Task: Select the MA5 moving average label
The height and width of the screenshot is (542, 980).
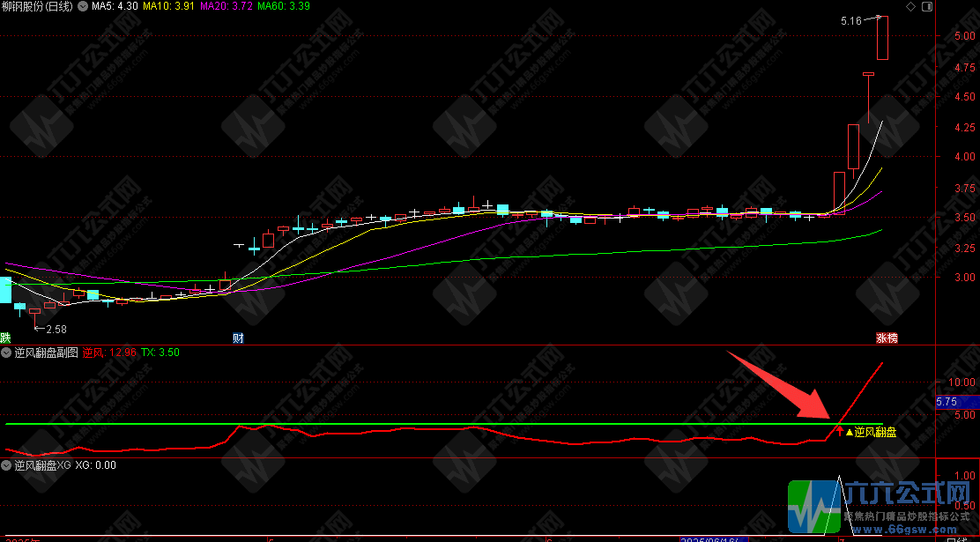Action: (115, 7)
